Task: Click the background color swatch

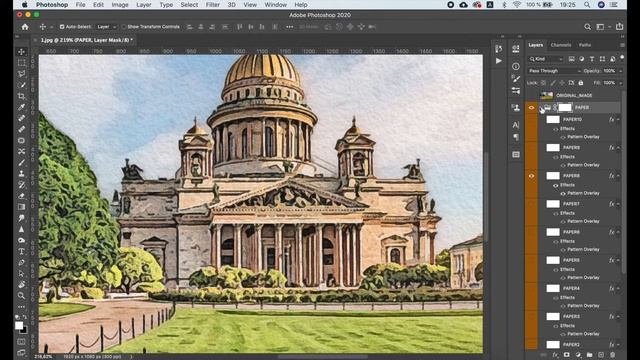Action: (x=24, y=330)
